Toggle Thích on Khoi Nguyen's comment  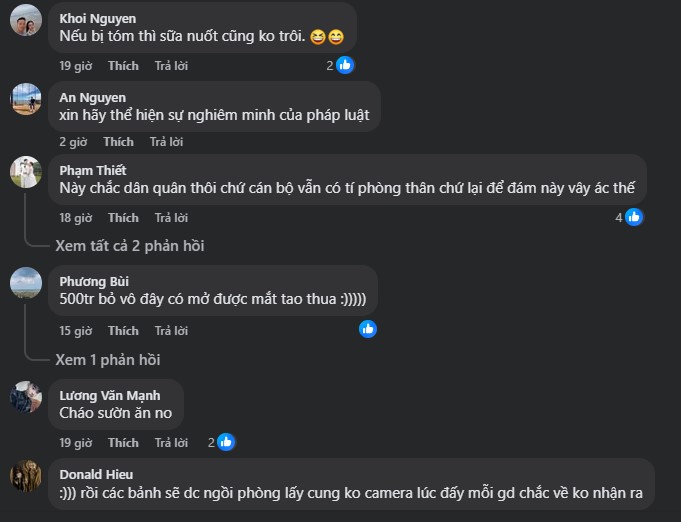[123, 65]
